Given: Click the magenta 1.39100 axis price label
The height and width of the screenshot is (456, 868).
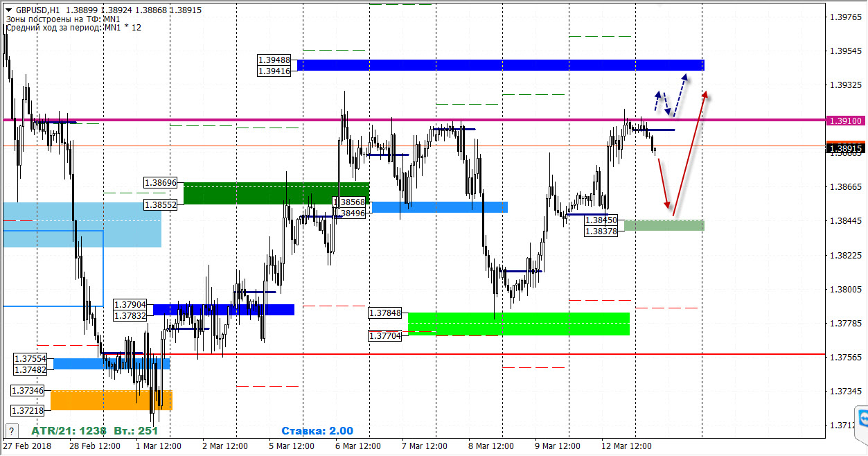Looking at the screenshot, I should [845, 121].
